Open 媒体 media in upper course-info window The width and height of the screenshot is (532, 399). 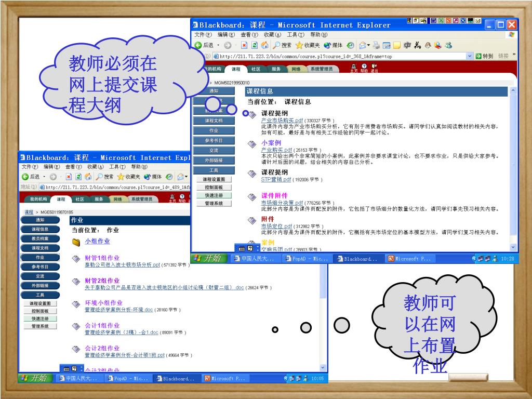(333, 45)
